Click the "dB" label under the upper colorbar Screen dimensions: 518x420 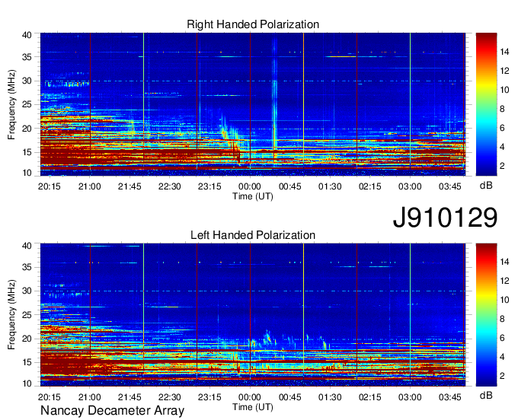coord(486,186)
